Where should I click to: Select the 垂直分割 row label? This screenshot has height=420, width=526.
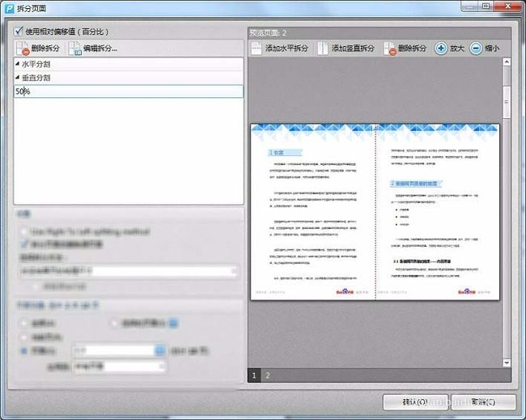tap(36, 78)
